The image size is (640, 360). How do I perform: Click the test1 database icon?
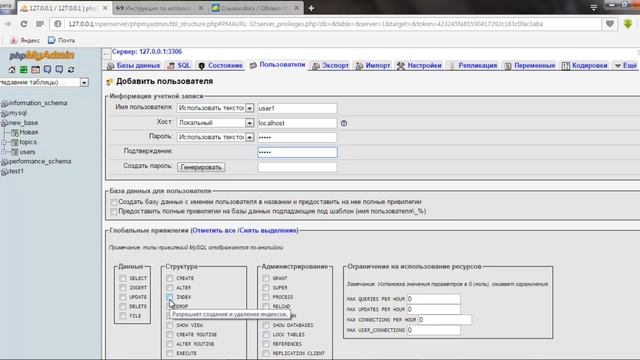pos(4,171)
